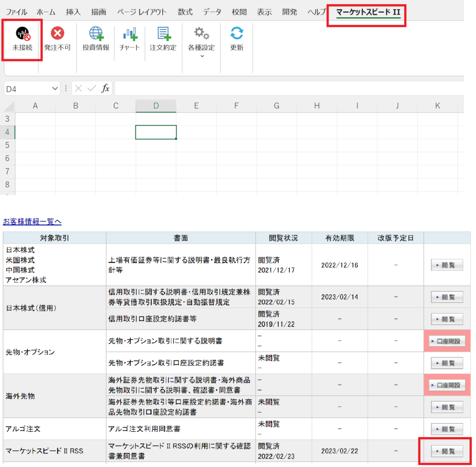Switch to the 数式 ribbon tab
The height and width of the screenshot is (467, 476).
(185, 12)
